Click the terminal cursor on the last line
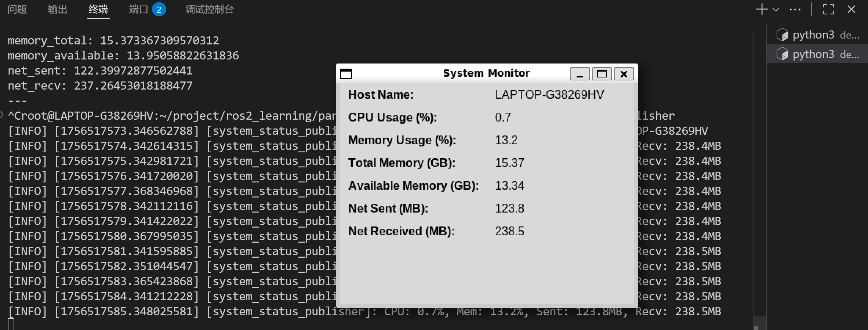Viewport: 868px width, 330px height. [11, 324]
